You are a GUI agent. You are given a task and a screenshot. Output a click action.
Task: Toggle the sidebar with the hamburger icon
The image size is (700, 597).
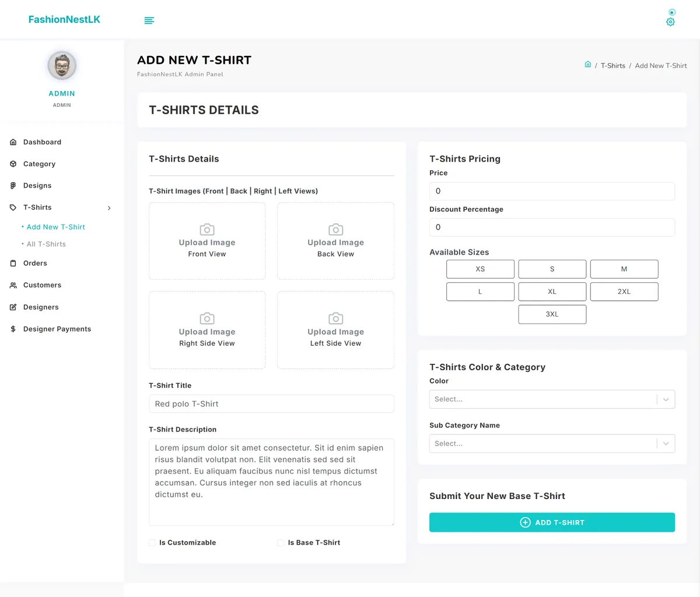(x=149, y=20)
